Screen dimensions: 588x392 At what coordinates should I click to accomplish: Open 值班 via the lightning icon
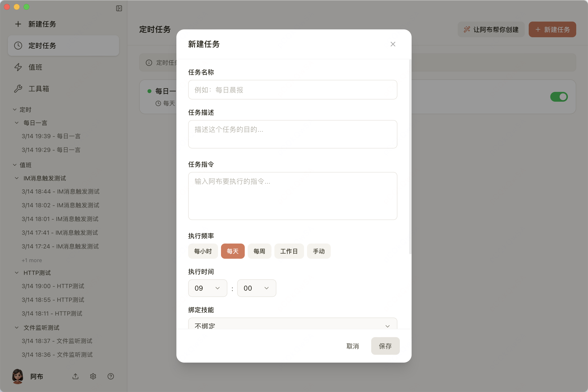tap(18, 67)
